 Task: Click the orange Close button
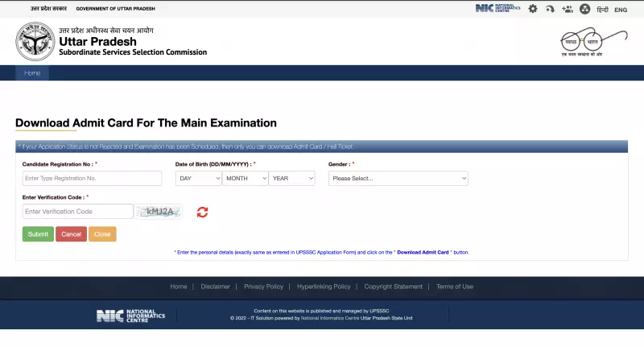pos(102,234)
